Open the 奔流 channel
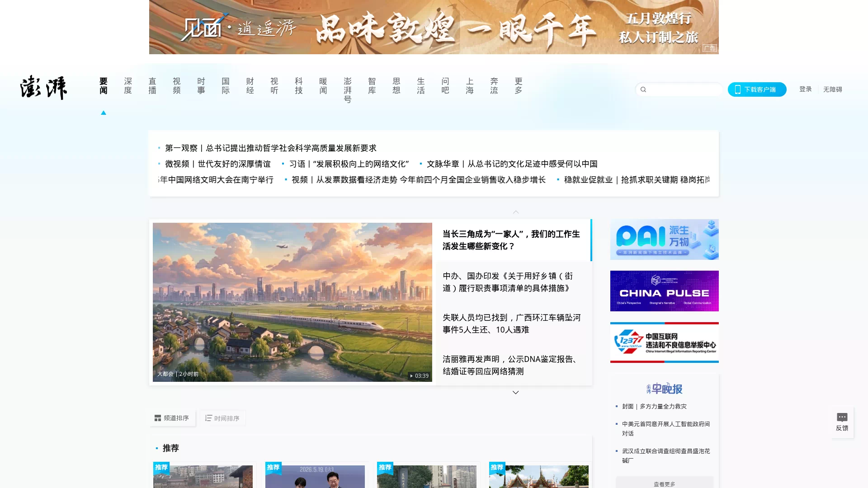The image size is (868, 488). [x=494, y=86]
